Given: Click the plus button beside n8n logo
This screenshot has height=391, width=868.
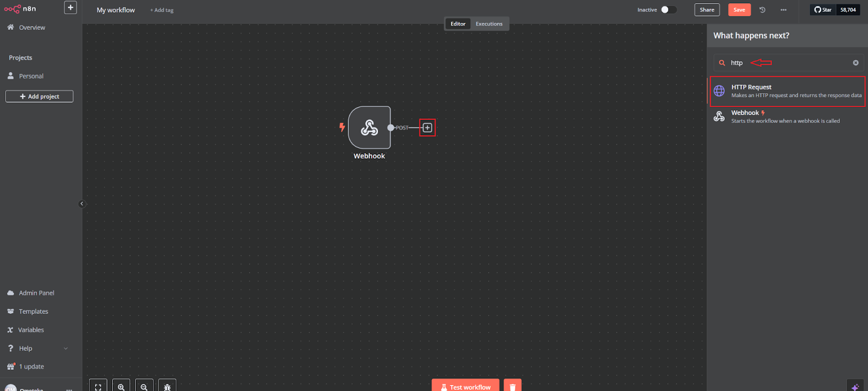Looking at the screenshot, I should [x=71, y=8].
